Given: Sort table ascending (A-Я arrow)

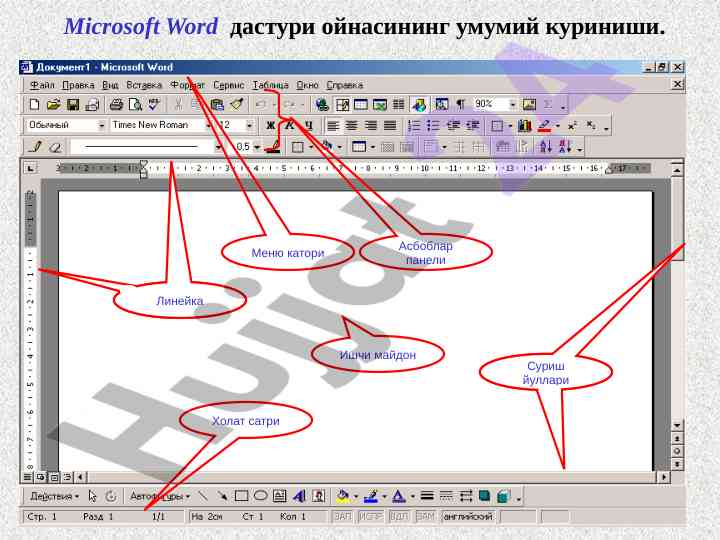Looking at the screenshot, I should (x=546, y=147).
